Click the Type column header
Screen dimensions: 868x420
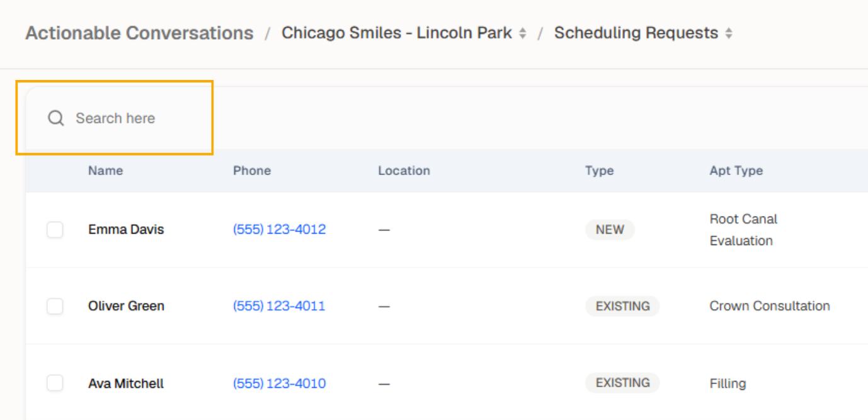click(x=599, y=171)
